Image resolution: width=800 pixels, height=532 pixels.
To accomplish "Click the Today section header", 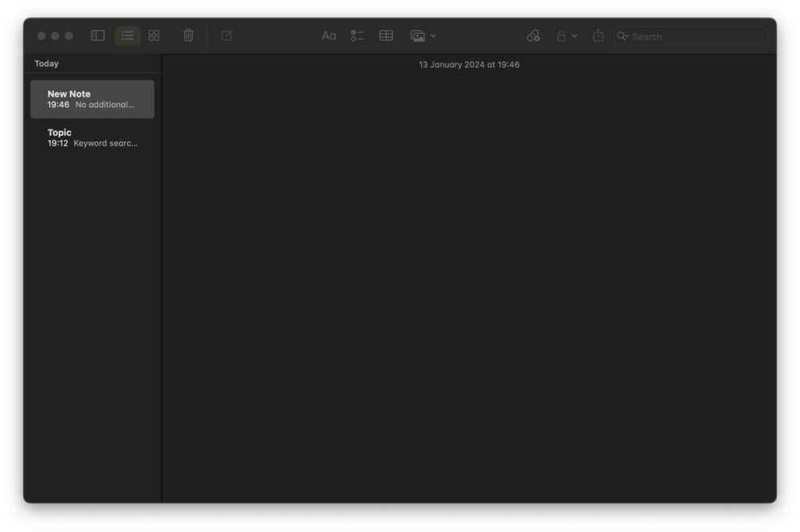I will (46, 64).
